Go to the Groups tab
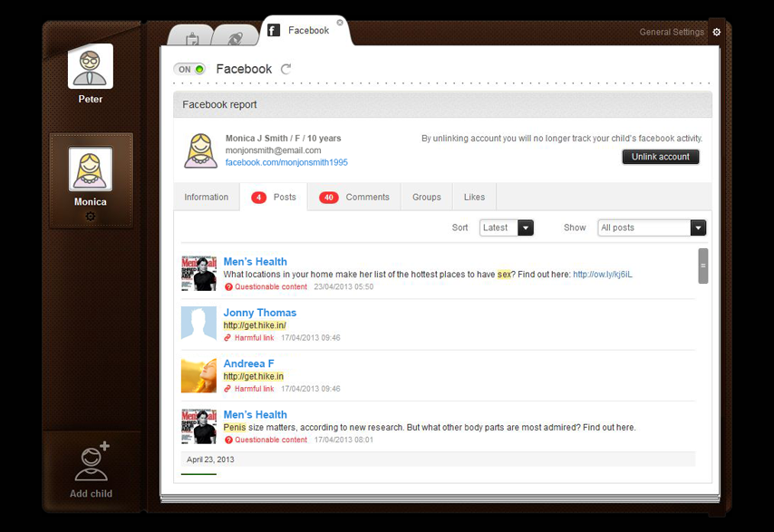This screenshot has width=774, height=532. (x=427, y=197)
